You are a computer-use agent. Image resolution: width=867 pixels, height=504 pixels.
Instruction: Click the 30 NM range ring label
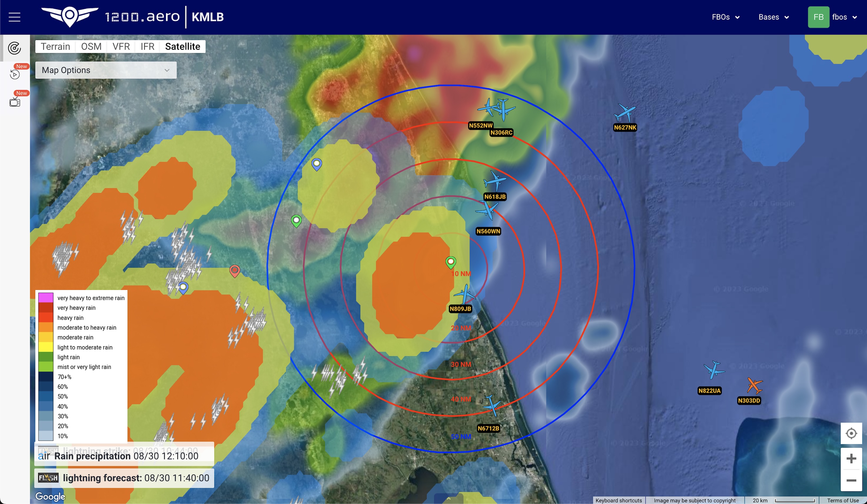pos(461,364)
